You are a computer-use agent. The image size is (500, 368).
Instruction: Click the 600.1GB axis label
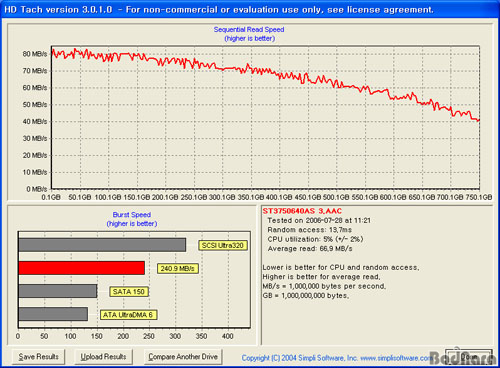[x=393, y=197]
